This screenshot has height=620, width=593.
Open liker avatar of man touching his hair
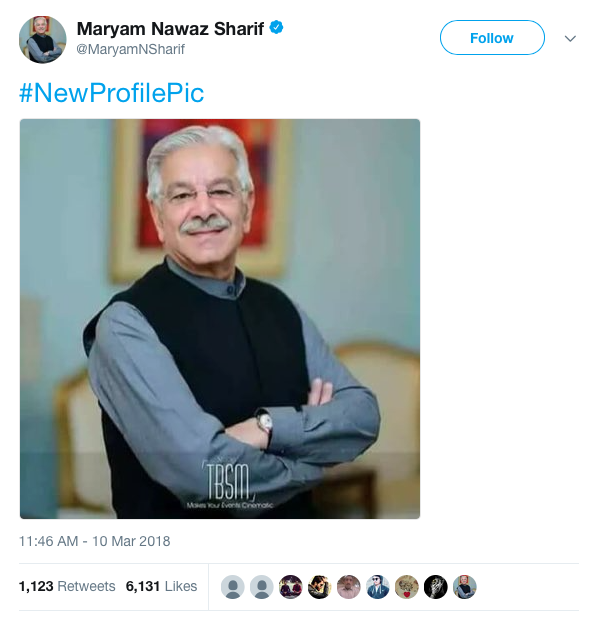319,586
